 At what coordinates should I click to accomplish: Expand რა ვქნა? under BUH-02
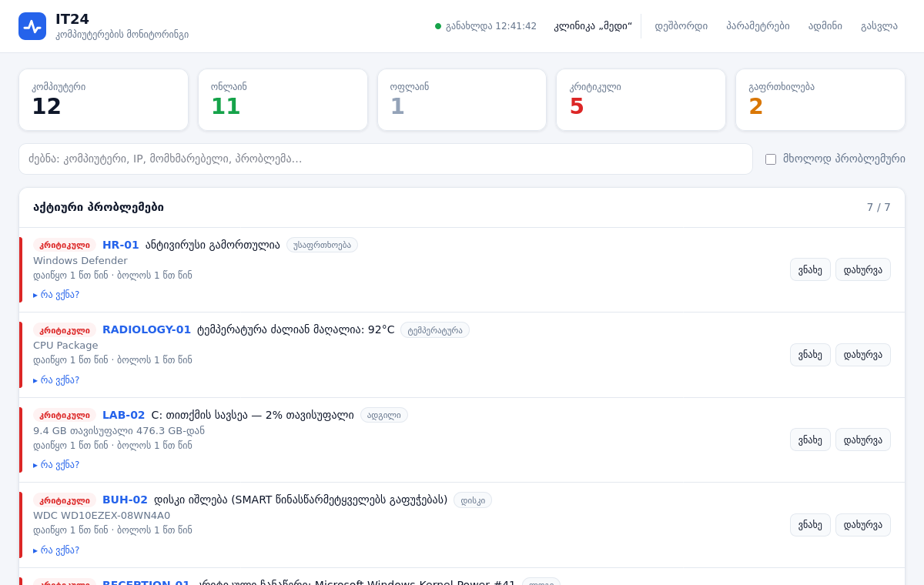click(56, 550)
